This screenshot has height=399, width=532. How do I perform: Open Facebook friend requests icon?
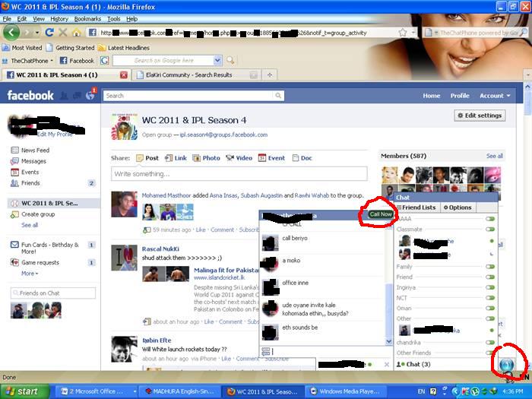pyautogui.click(x=63, y=96)
